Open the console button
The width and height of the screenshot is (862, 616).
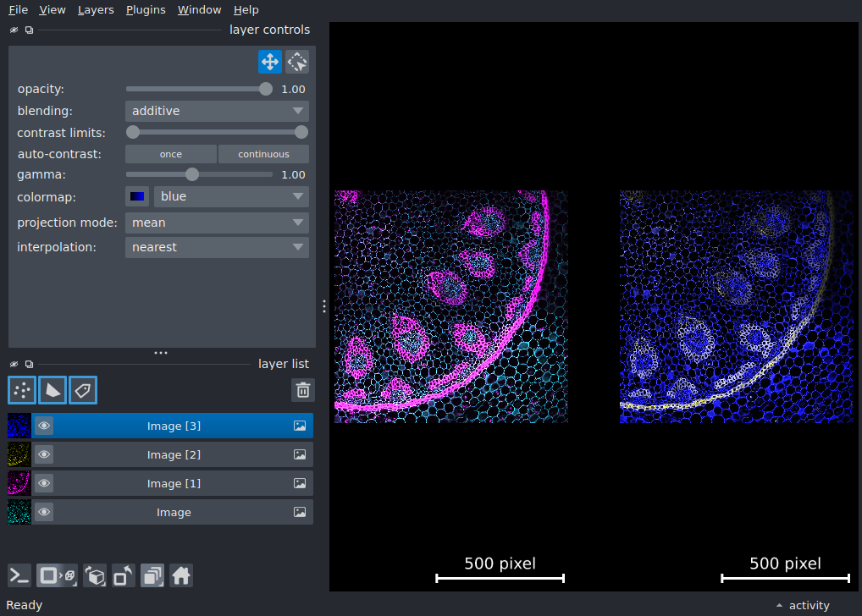click(19, 576)
